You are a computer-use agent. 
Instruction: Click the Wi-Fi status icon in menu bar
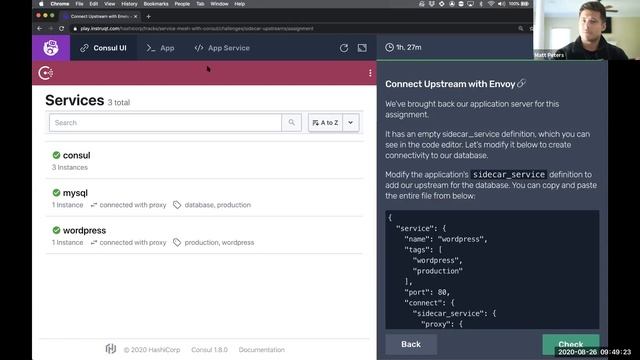pos(491,4)
